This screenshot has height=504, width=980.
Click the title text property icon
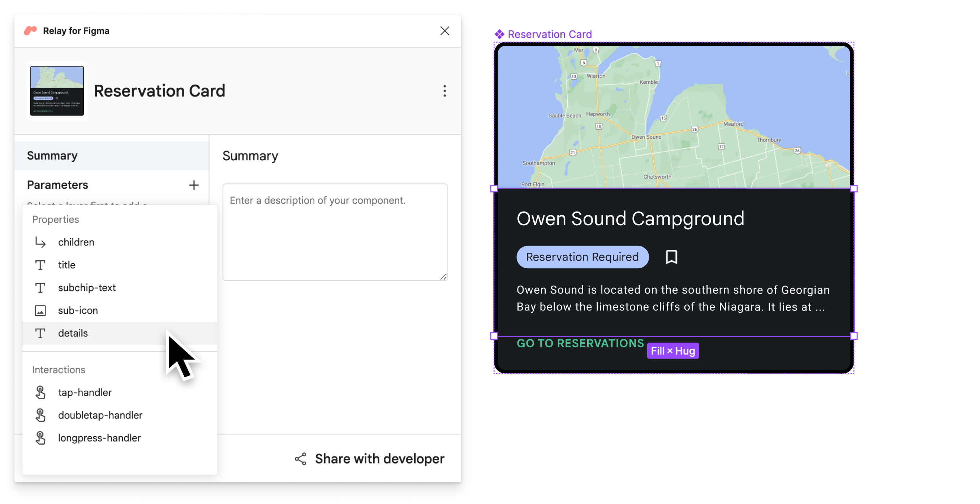[x=40, y=264]
